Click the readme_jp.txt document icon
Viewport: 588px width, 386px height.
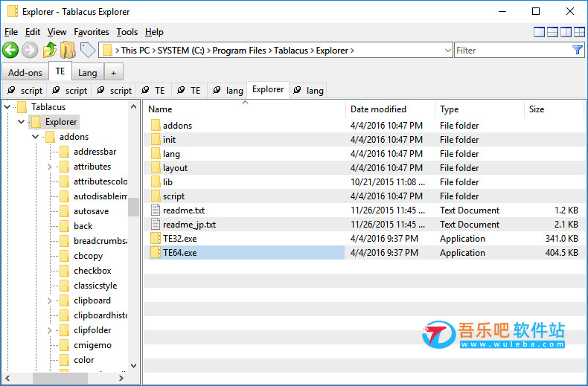point(156,225)
